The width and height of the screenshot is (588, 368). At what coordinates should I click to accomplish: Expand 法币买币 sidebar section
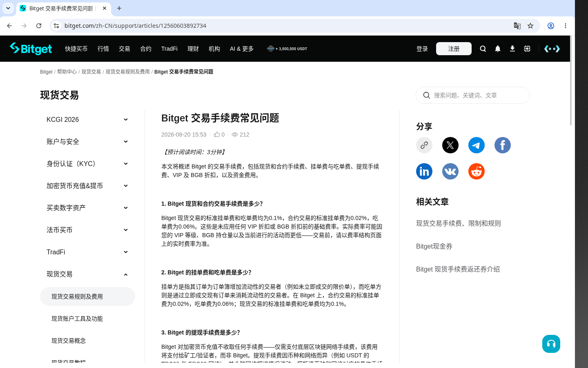tap(87, 230)
